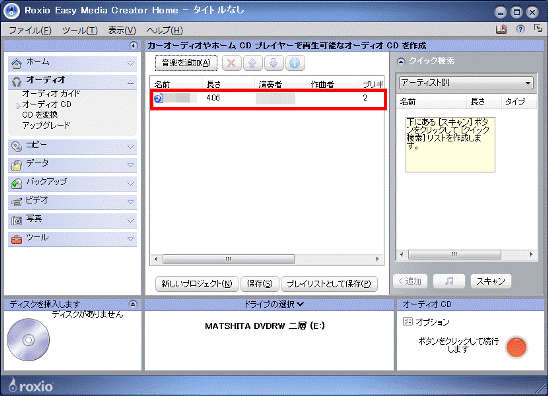Collapse the クイック検索 panel
548x396 pixels.
click(x=401, y=62)
